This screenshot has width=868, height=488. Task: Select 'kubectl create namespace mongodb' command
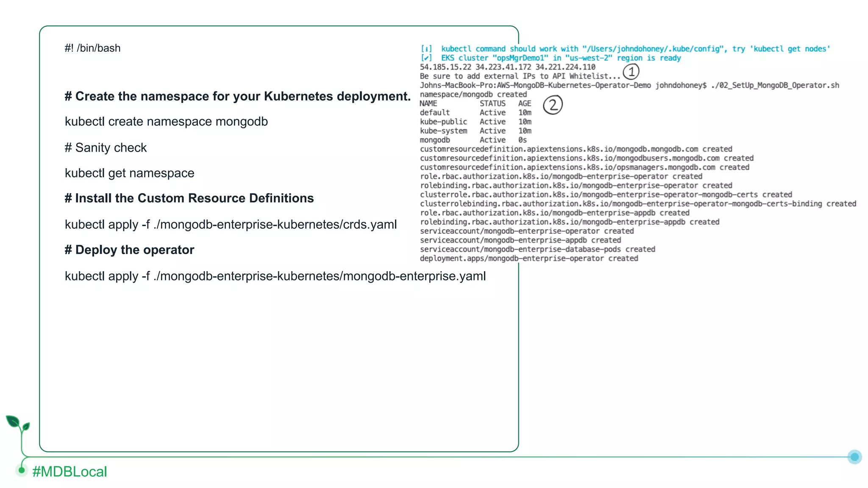pyautogui.click(x=166, y=122)
